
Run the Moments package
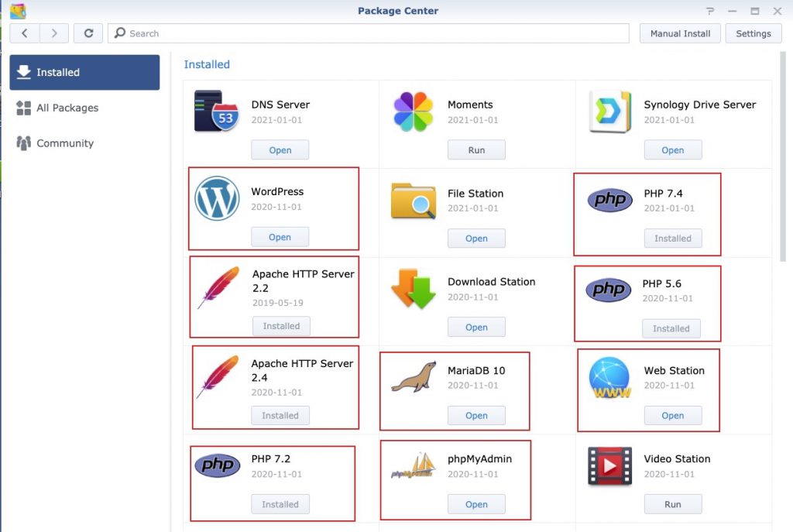pyautogui.click(x=476, y=150)
